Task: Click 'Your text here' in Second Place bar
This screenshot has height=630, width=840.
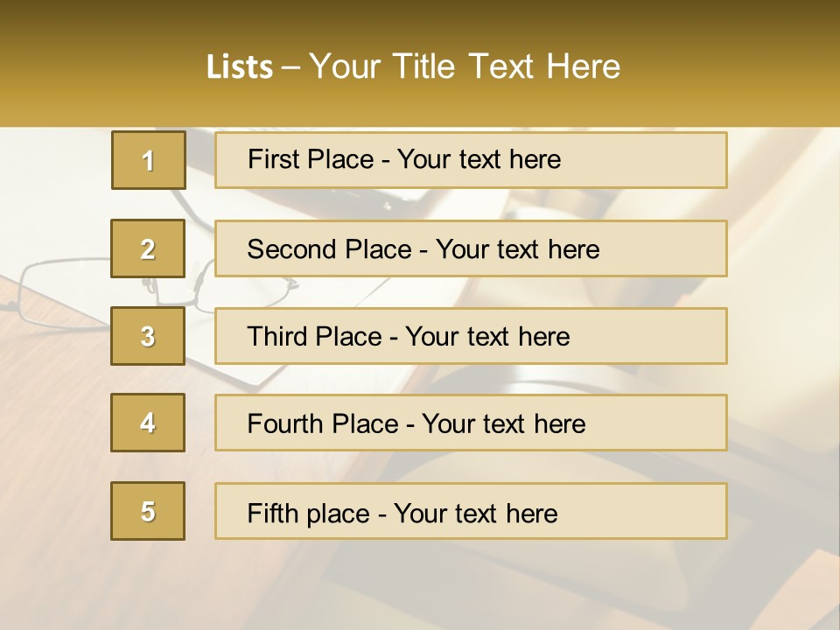Action: click(x=517, y=249)
